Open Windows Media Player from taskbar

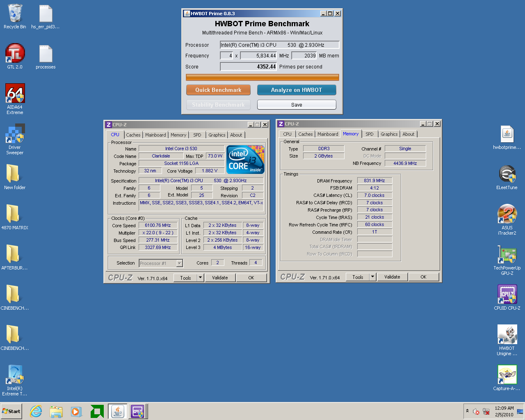tap(76, 411)
